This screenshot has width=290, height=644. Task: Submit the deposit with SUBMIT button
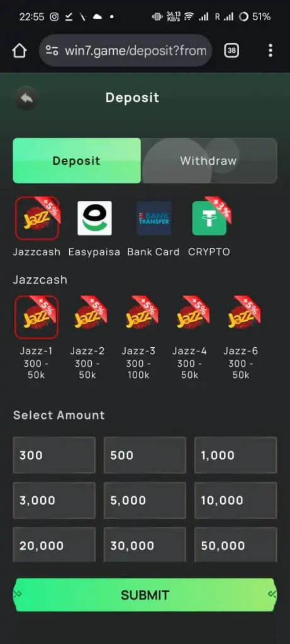145,595
